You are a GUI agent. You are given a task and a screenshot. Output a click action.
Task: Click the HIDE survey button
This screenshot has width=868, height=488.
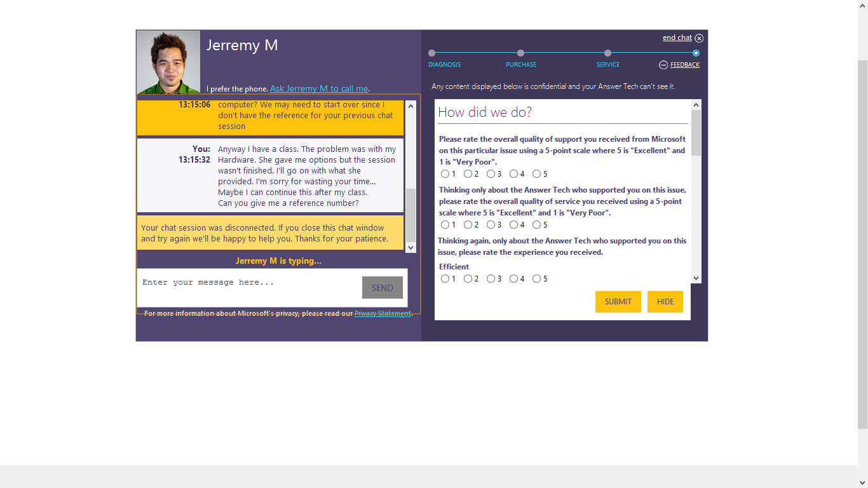pyautogui.click(x=665, y=302)
